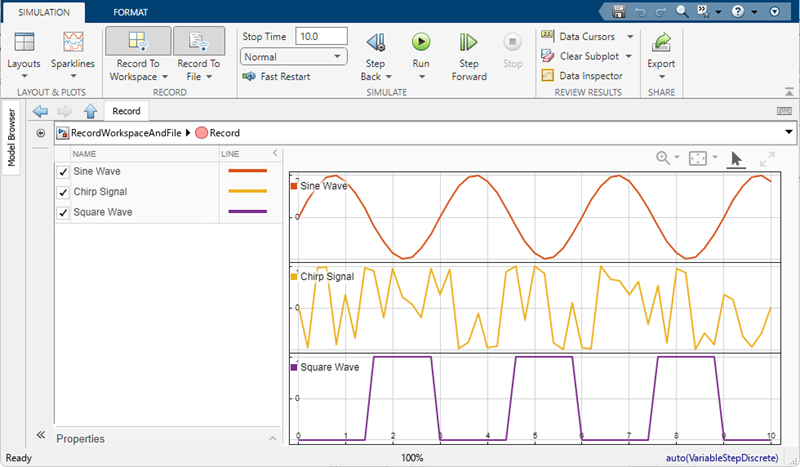Click the fit-to-view icon
The width and height of the screenshot is (800, 467).
(697, 158)
